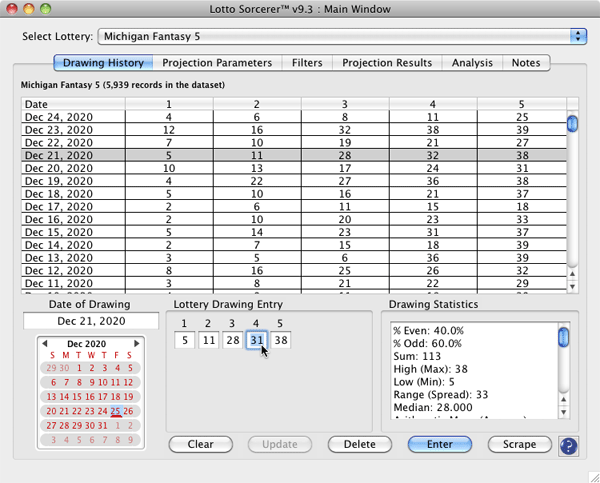
Task: Click drawing history scroll up arrow
Action: pos(572,274)
